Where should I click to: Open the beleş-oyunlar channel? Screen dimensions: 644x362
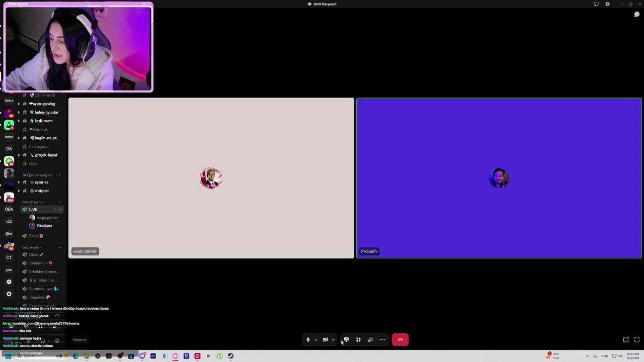point(42,113)
